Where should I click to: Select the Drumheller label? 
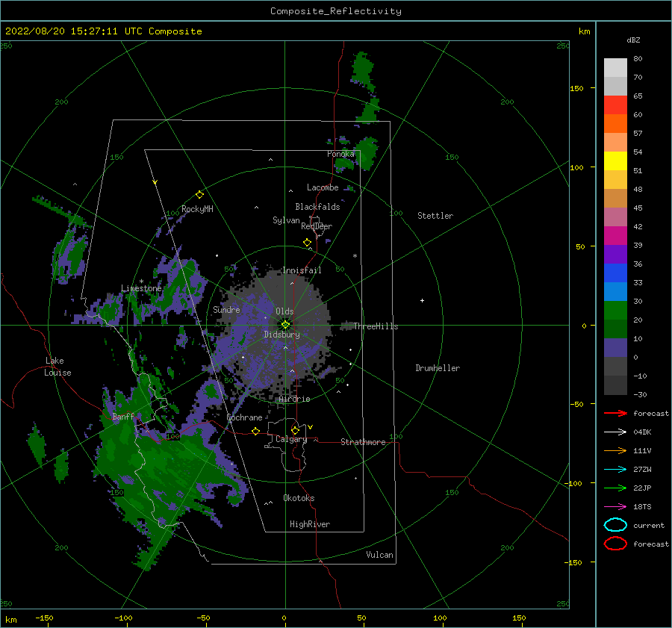(x=438, y=368)
